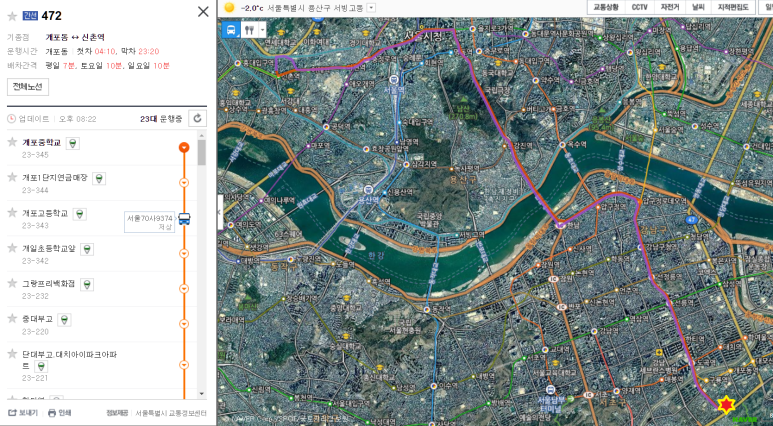
Task: Favorite the 중대부고 stop star
Action: (x=12, y=319)
